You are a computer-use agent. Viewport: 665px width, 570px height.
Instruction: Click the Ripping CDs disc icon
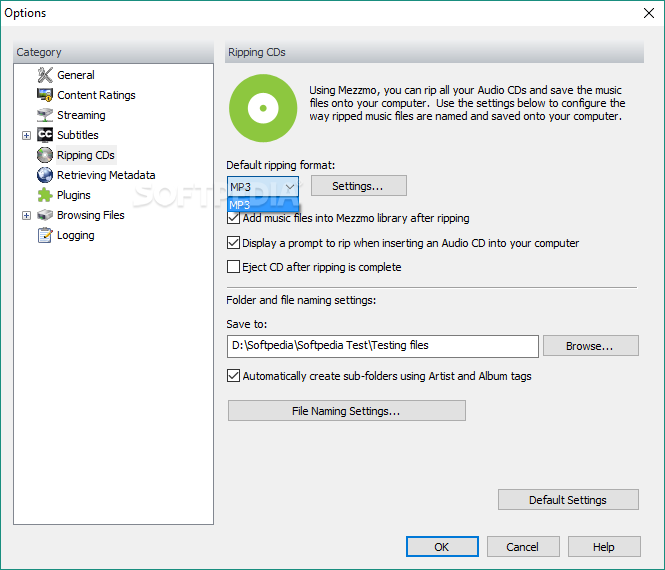coord(45,155)
